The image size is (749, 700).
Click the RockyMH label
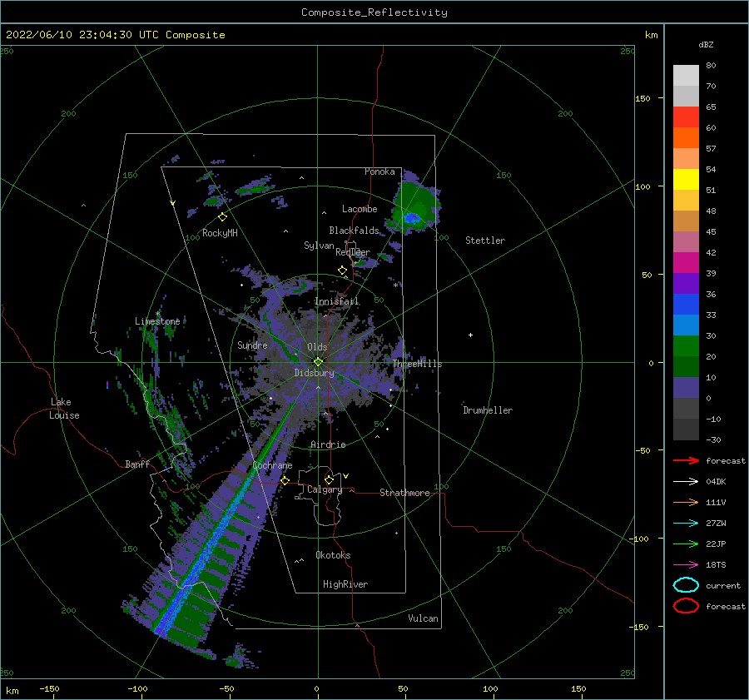pos(220,233)
